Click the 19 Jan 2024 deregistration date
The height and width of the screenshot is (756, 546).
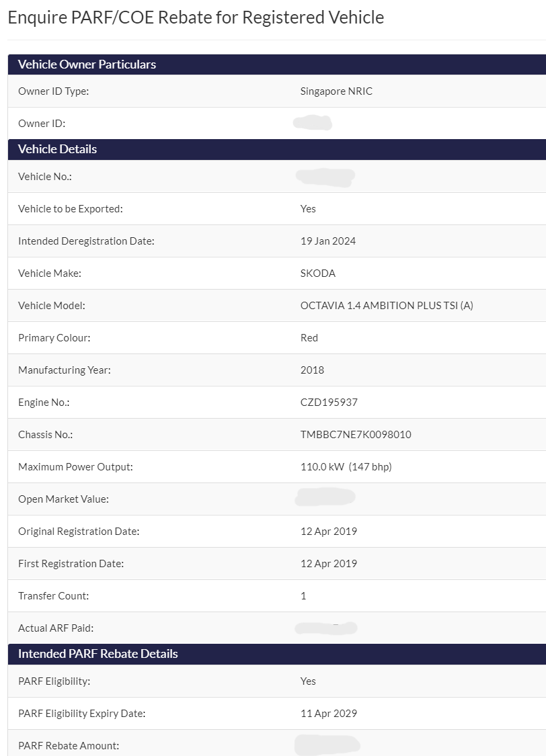tap(328, 241)
